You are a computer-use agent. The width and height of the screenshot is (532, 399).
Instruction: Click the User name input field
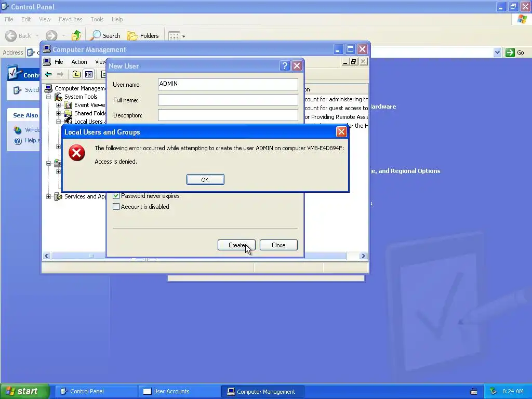pyautogui.click(x=228, y=84)
